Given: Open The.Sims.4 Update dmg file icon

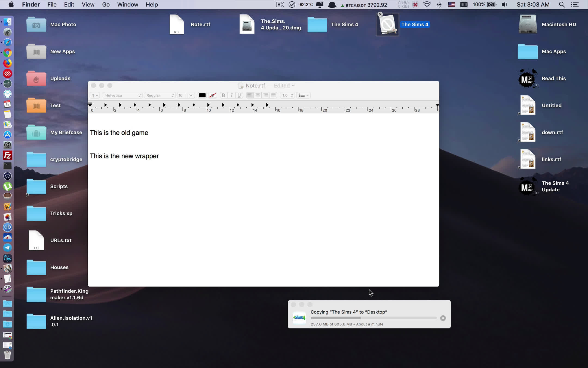Looking at the screenshot, I should (247, 25).
